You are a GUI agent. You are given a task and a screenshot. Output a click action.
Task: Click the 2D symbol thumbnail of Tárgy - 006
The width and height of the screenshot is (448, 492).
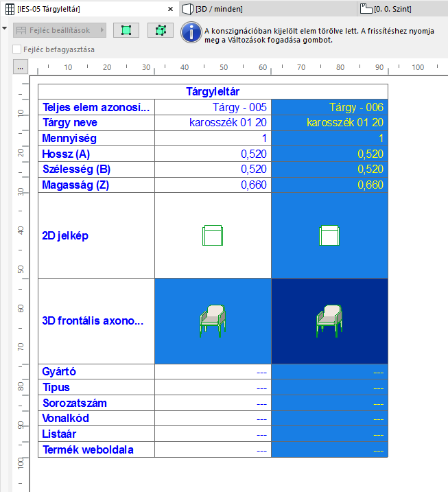[x=329, y=235]
